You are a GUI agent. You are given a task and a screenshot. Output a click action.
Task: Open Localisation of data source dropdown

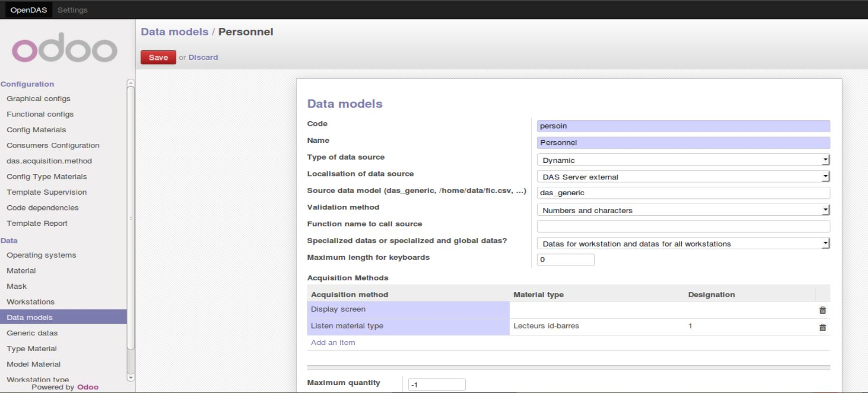(x=683, y=177)
